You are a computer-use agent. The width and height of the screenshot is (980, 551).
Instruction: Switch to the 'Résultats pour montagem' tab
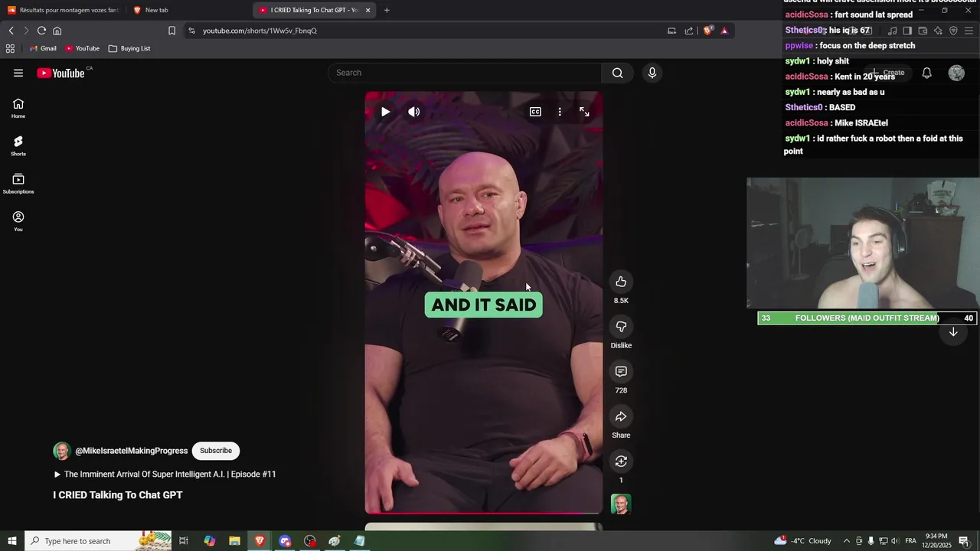[x=63, y=10]
